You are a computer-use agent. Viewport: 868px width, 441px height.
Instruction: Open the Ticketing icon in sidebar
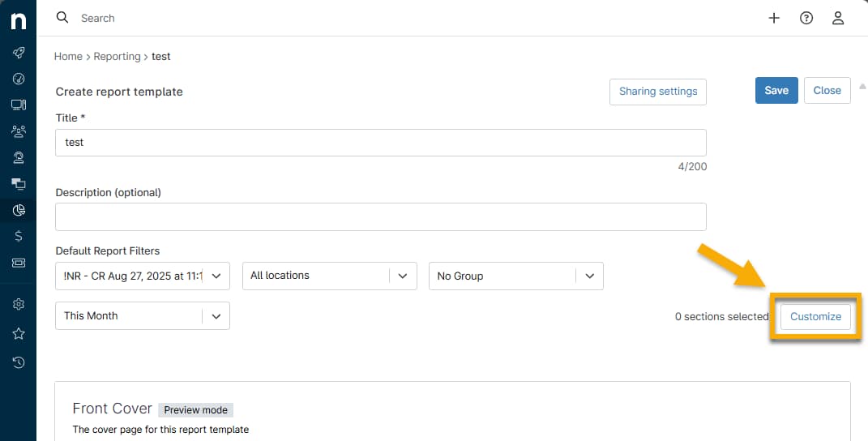[18, 263]
